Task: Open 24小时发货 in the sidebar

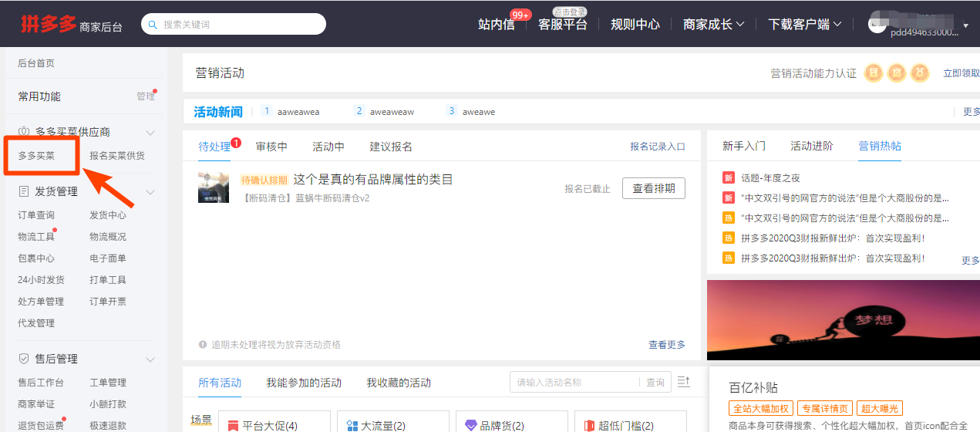Action: (x=41, y=280)
